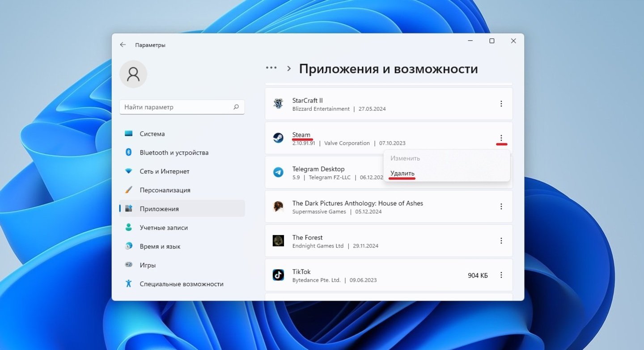
Task: Select the TikTok app name
Action: [x=301, y=272]
